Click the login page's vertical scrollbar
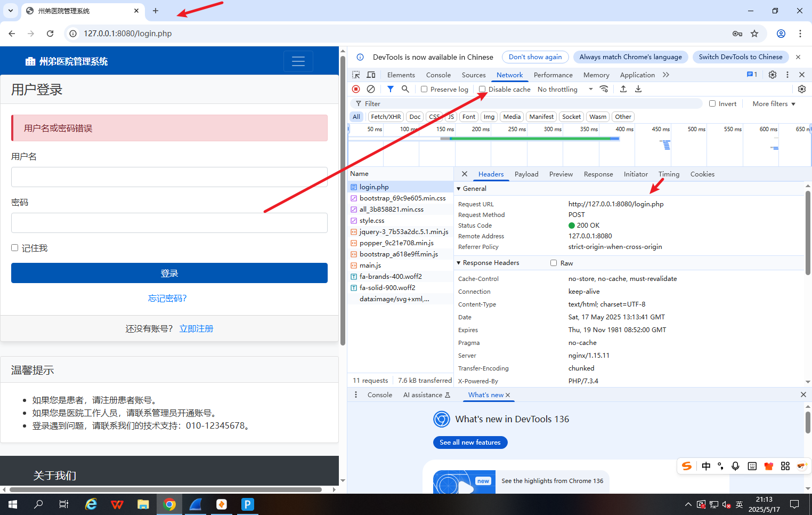The image size is (812, 515). (343, 200)
